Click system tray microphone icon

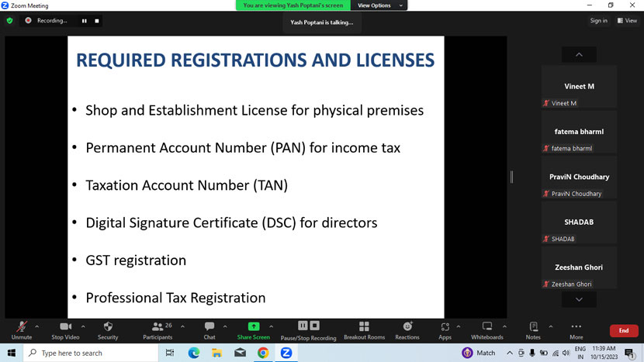[x=532, y=353]
